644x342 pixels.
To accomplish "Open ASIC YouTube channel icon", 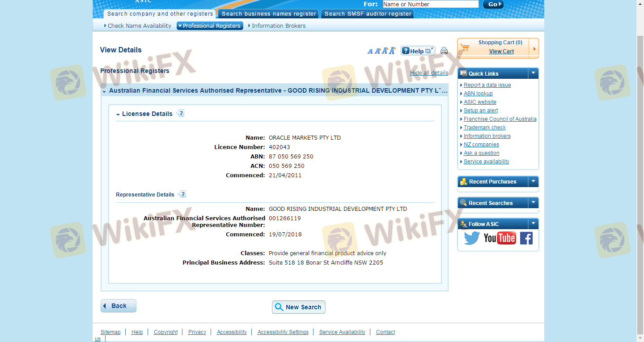I will 500,238.
